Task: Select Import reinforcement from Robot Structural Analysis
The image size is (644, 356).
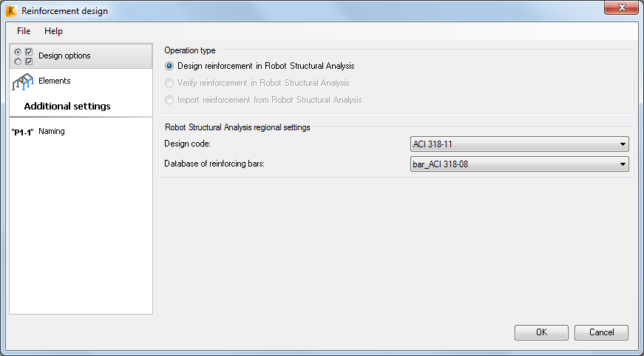Action: [263, 100]
